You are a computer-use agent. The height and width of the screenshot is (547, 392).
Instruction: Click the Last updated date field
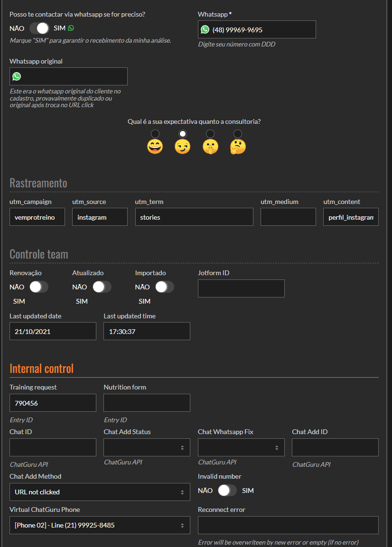[x=53, y=331]
